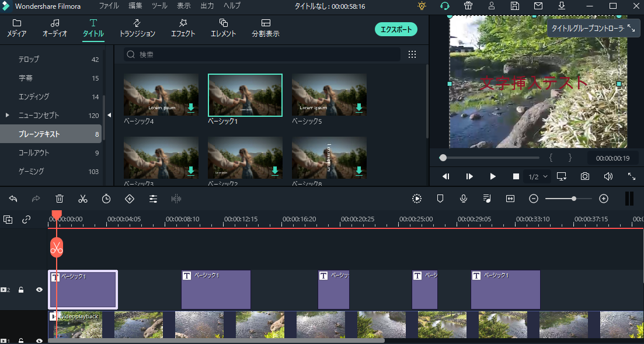Viewport: 644px width, 344px height.
Task: Step to previous frame in preview
Action: tap(446, 176)
